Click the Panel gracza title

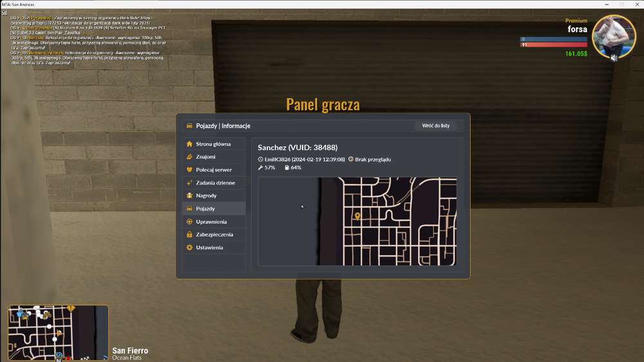[x=323, y=104]
